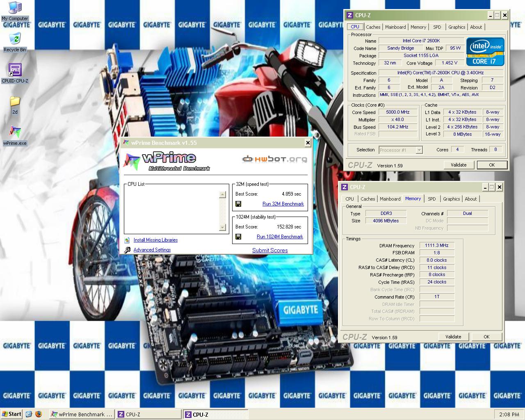
Task: Minimize the lower CPU-Z memory window
Action: (x=485, y=187)
